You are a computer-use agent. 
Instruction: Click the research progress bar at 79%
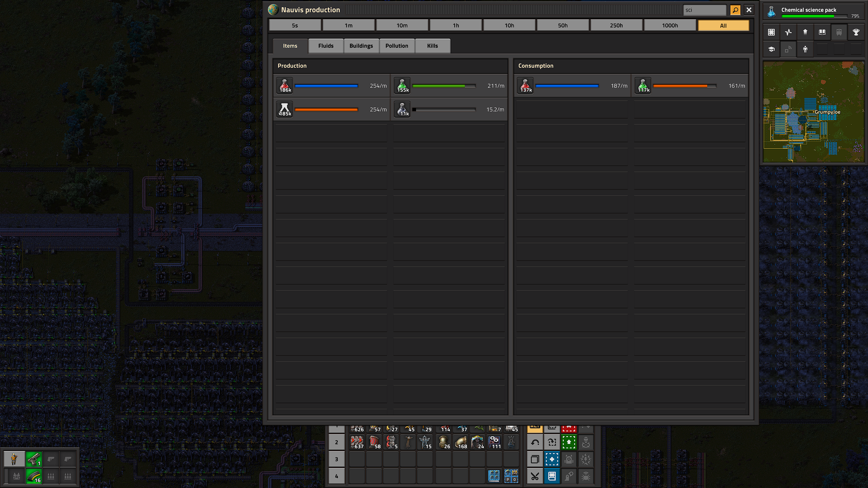[x=814, y=16]
